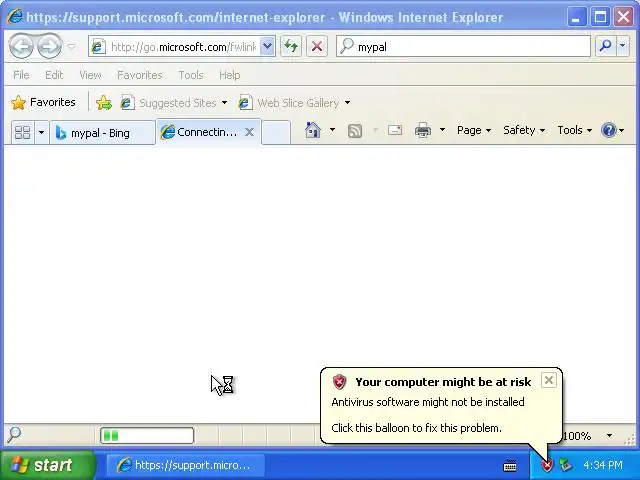The image size is (640, 480).
Task: Open the tab list dropdown arrow
Action: click(41, 132)
